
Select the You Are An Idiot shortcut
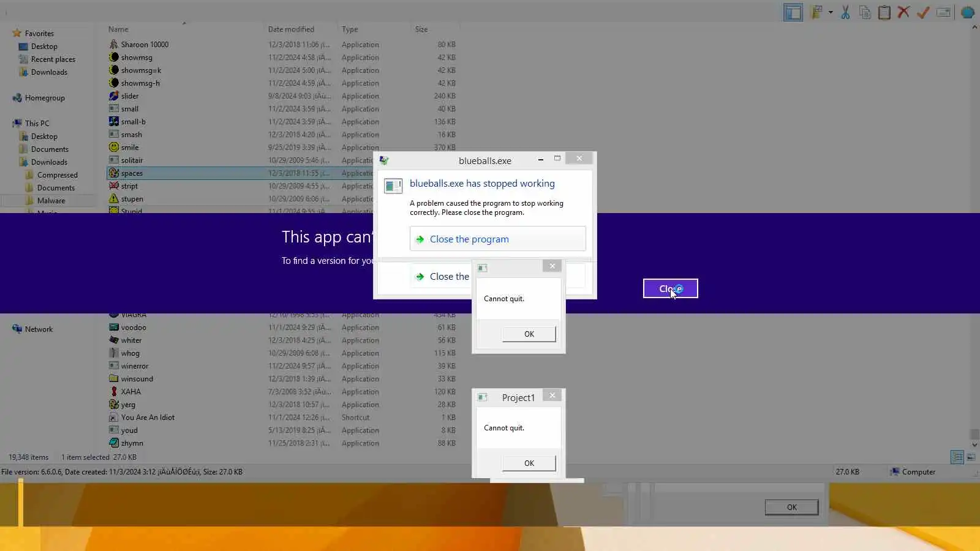148,418
